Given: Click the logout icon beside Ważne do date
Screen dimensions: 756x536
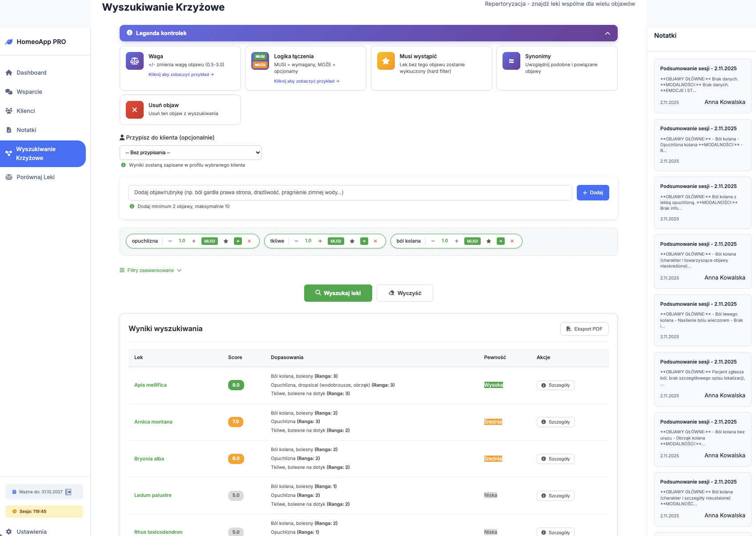Looking at the screenshot, I should coord(68,492).
